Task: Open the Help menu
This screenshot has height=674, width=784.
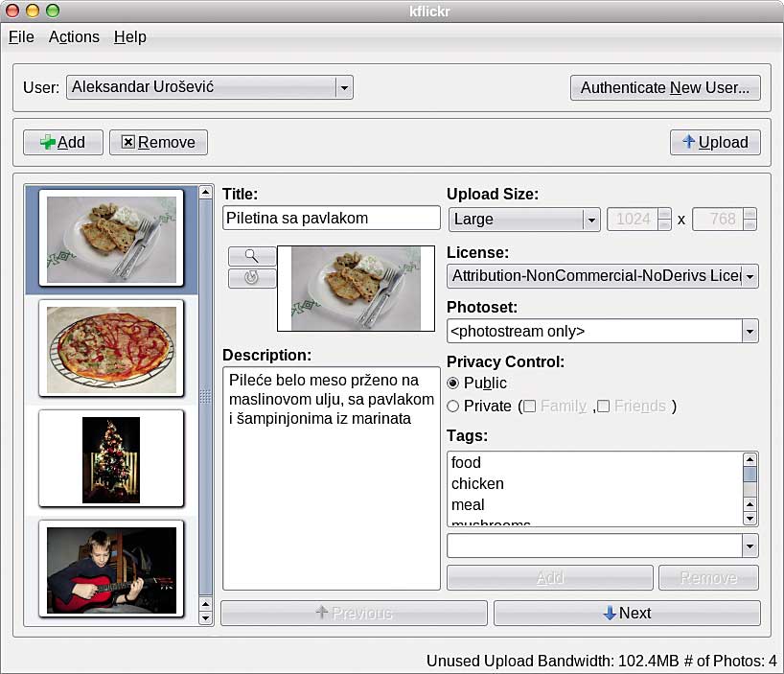Action: [x=130, y=37]
